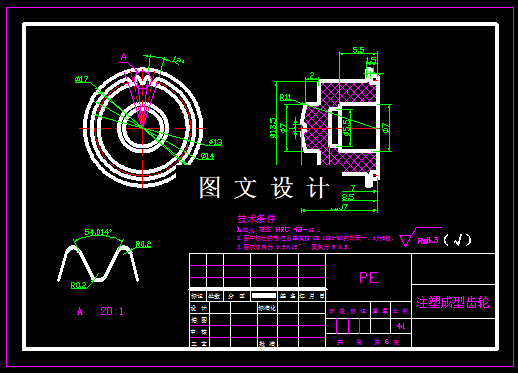Select the R0.2 callout at the tooth root

point(78,285)
